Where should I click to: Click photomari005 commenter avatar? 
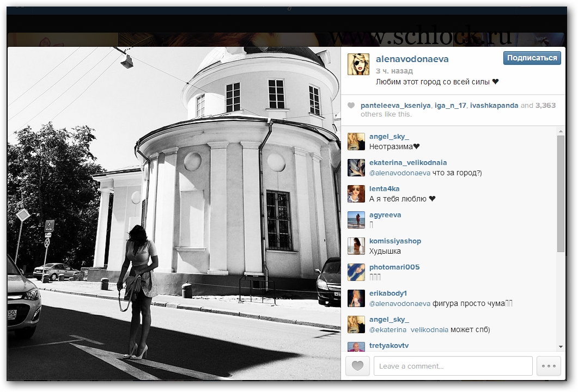(356, 272)
